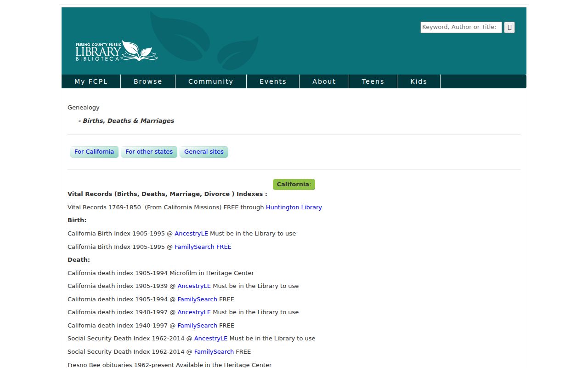Click the Fresno County Public Library logo

pos(117,51)
